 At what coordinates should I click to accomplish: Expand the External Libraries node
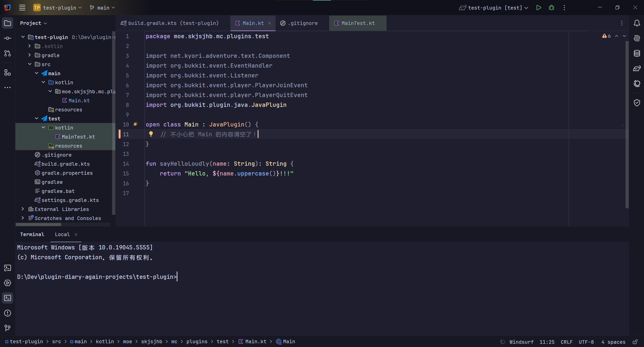pyautogui.click(x=23, y=209)
